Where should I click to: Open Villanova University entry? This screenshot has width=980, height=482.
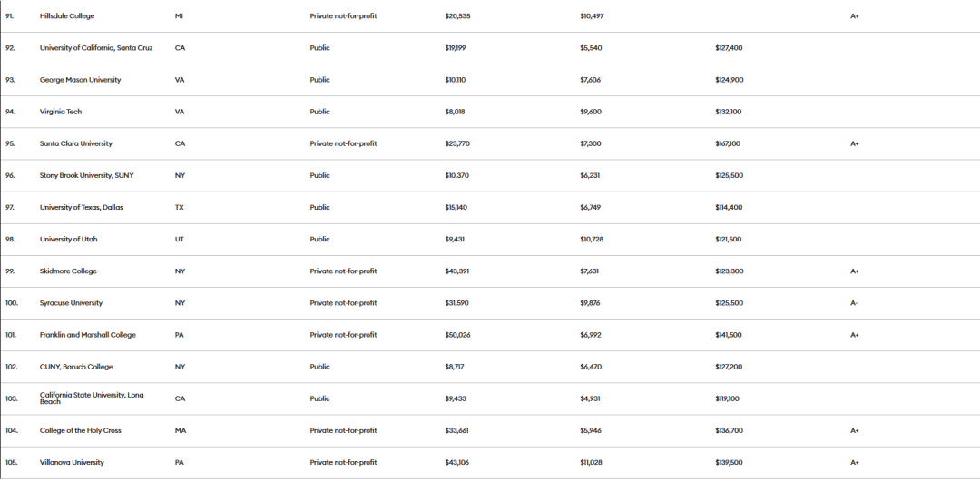[x=72, y=463]
